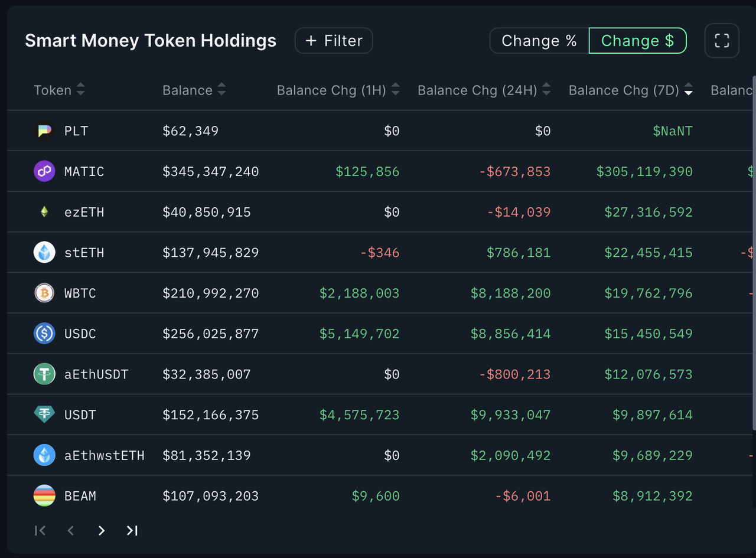Click the BEAM balance $107,093,203
The image size is (756, 558).
pyautogui.click(x=211, y=497)
